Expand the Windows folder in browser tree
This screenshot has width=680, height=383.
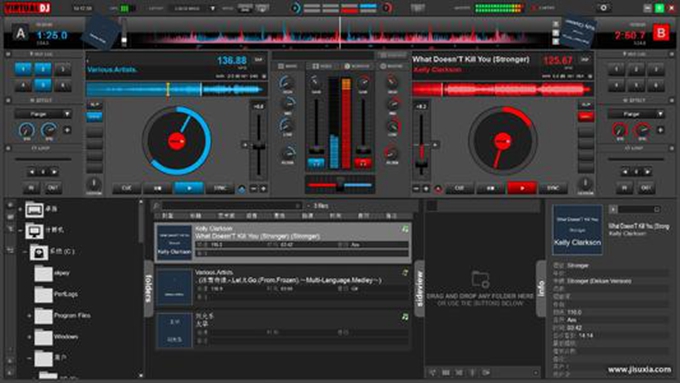(x=29, y=337)
